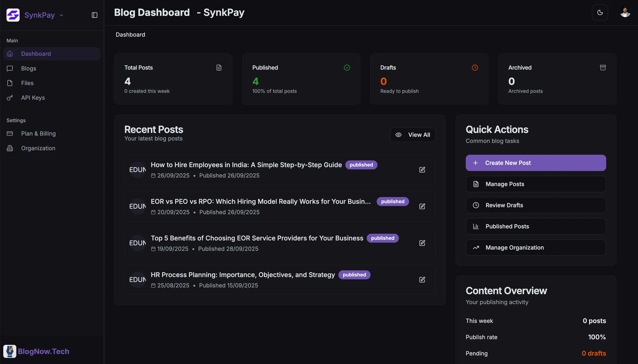This screenshot has height=364, width=638.
Task: Click the BlogNow.Tech logo
Action: (x=10, y=351)
